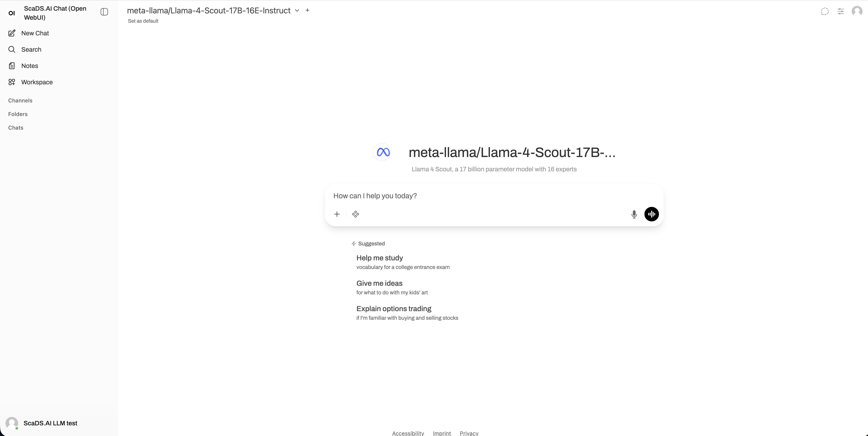Image resolution: width=868 pixels, height=436 pixels.
Task: Open the ScaDS.AI LLM test profile menu
Action: [x=50, y=423]
